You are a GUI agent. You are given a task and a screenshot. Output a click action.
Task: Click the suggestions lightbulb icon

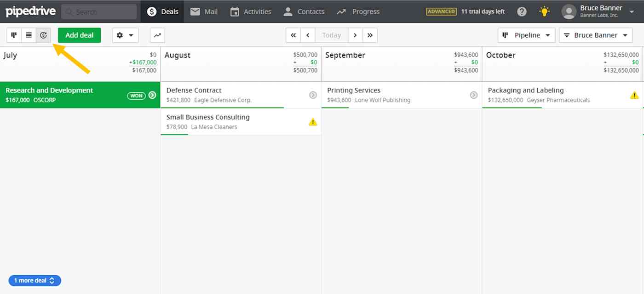click(544, 11)
